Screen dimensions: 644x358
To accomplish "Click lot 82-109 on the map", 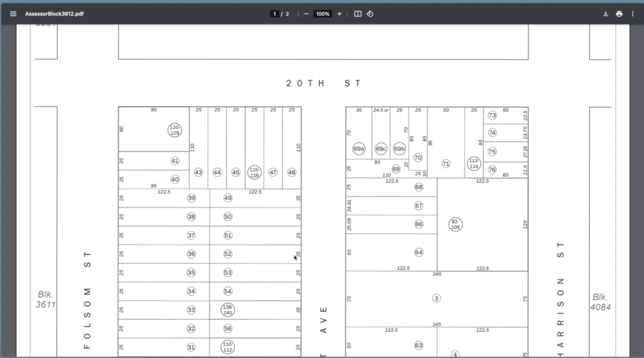I will pos(455,224).
